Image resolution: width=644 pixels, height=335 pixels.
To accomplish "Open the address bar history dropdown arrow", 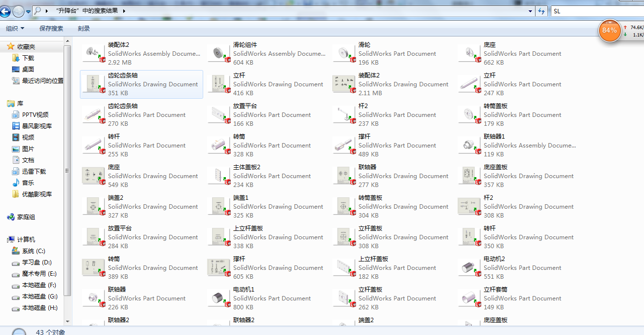I will coord(531,11).
